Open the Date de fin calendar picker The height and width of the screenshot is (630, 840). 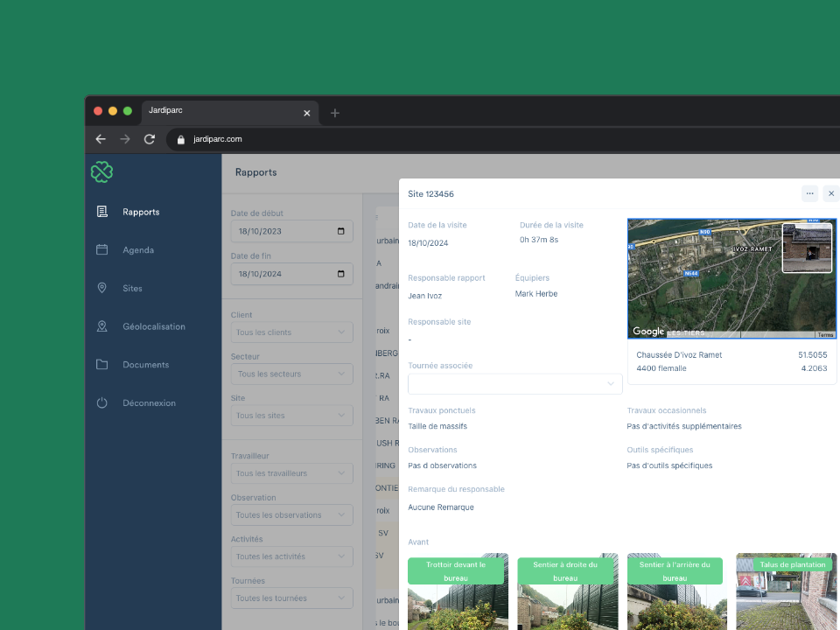point(340,274)
